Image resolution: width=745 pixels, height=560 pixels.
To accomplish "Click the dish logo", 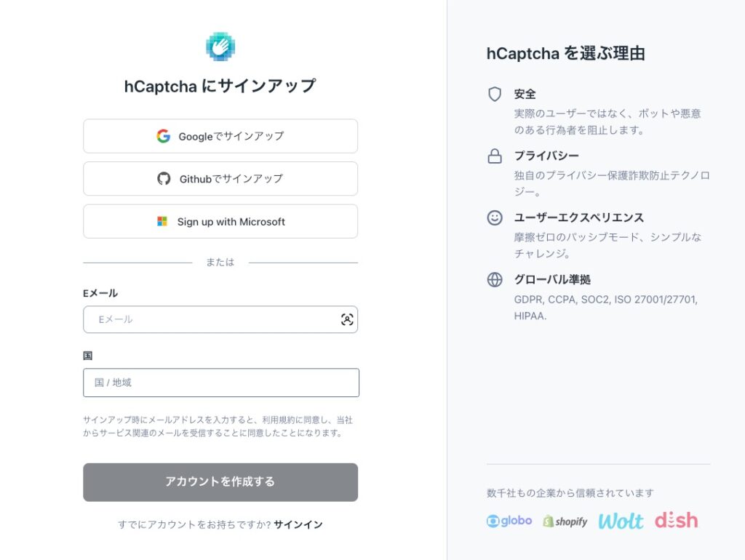I will pos(676,520).
